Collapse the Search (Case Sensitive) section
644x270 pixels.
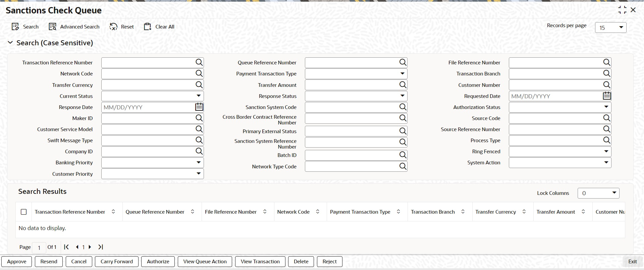click(10, 43)
